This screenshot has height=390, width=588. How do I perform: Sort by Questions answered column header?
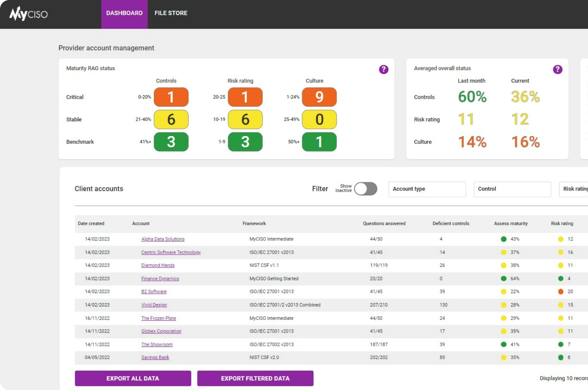click(384, 224)
